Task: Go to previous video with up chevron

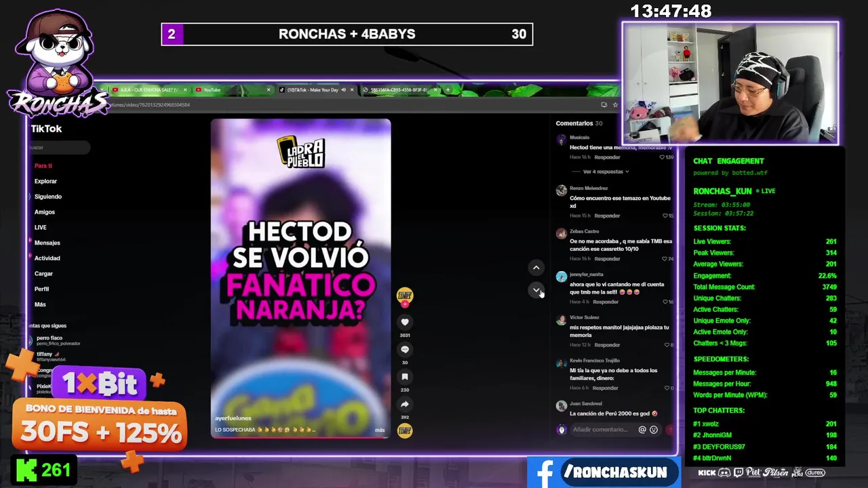Action: point(536,268)
